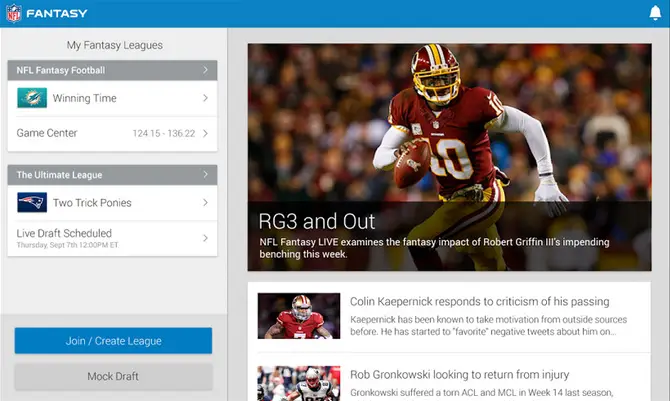Screen dimensions: 670x401
Task: Open Game Center label
Action: (x=47, y=133)
